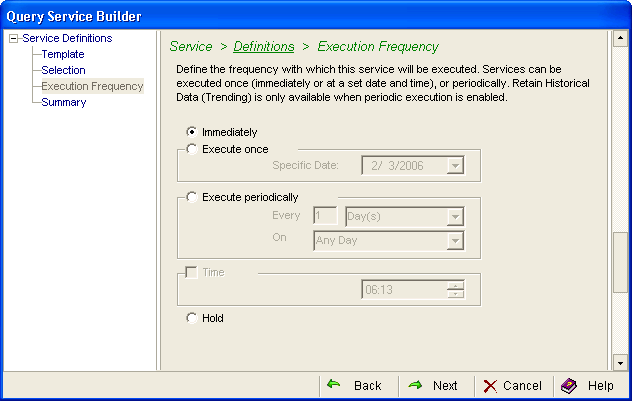The width and height of the screenshot is (632, 401).
Task: Click the Specific Date label
Action: [x=306, y=165]
